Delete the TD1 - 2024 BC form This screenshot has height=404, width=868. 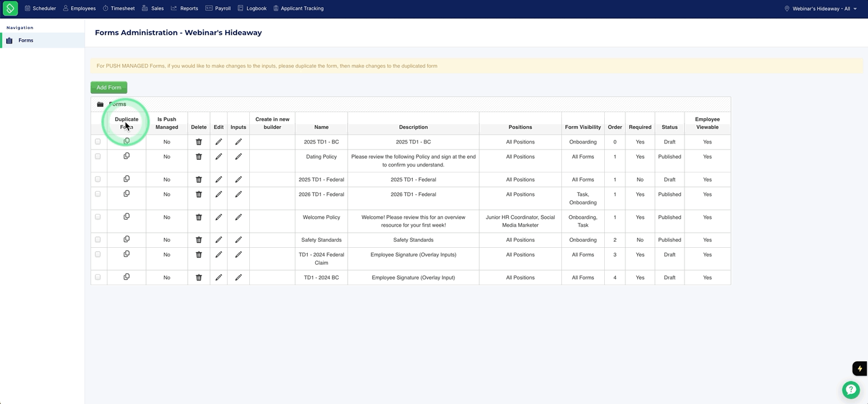199,277
